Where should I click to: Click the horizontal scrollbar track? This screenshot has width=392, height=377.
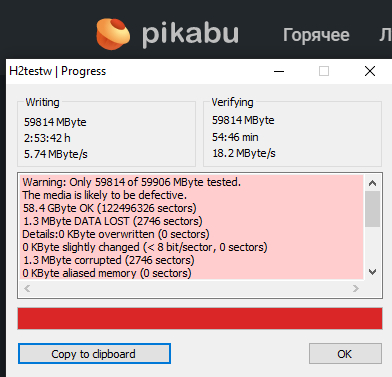(191, 288)
